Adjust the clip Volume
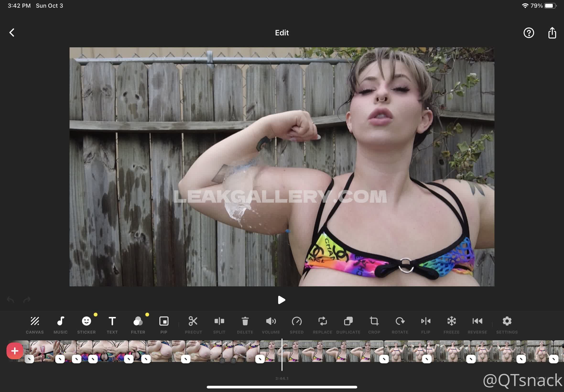This screenshot has height=392, width=564. (x=271, y=325)
